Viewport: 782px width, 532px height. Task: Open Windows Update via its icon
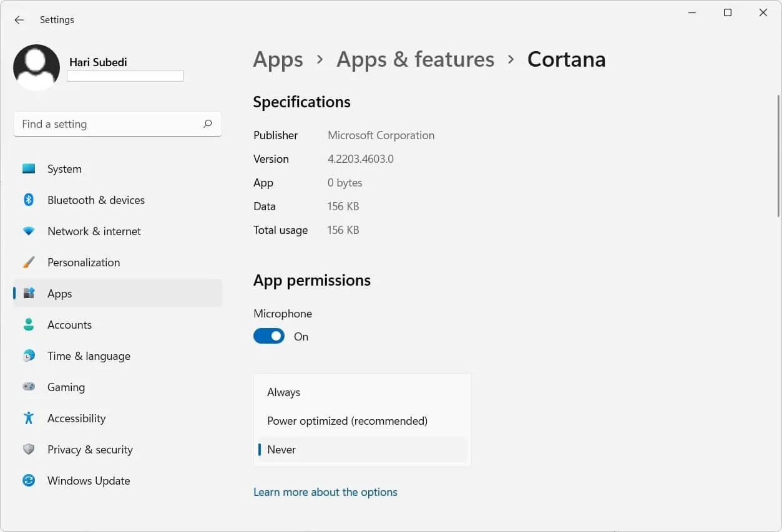(x=29, y=480)
